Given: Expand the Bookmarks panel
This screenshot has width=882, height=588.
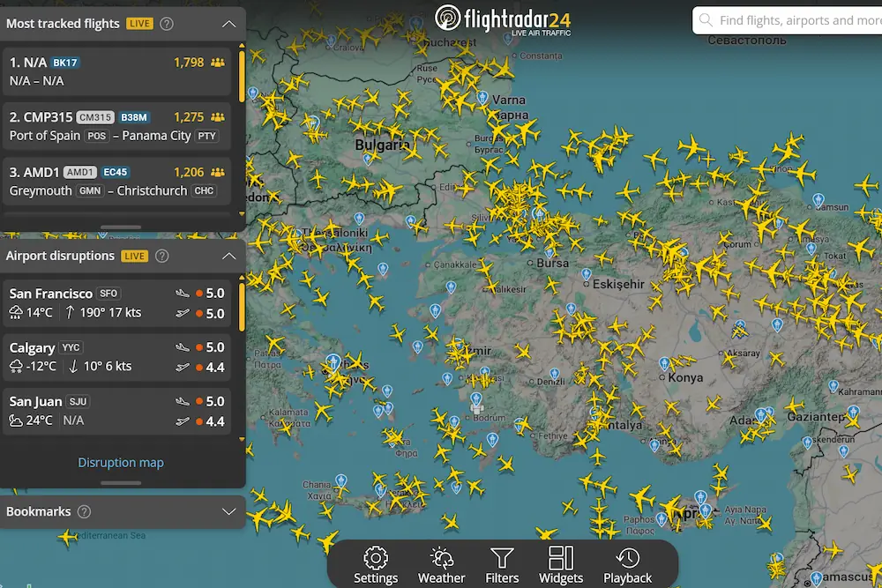Looking at the screenshot, I should tap(228, 511).
